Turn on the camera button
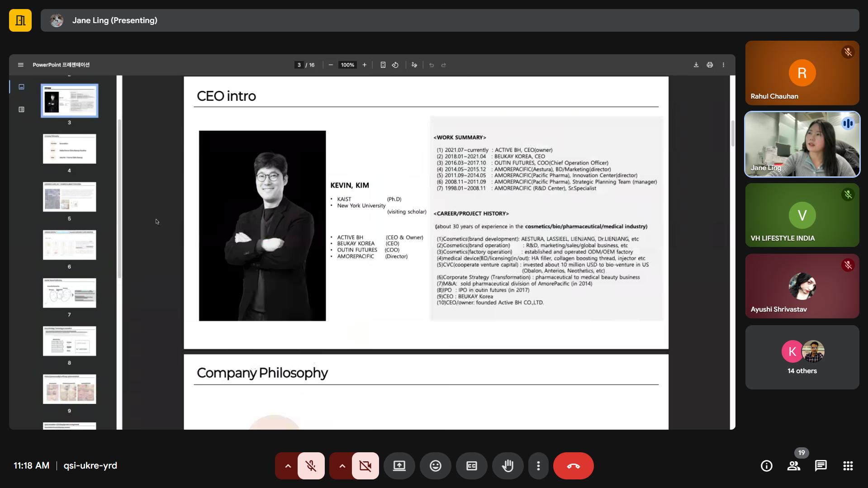Screen dimensions: 868x488 pyautogui.click(x=365, y=466)
